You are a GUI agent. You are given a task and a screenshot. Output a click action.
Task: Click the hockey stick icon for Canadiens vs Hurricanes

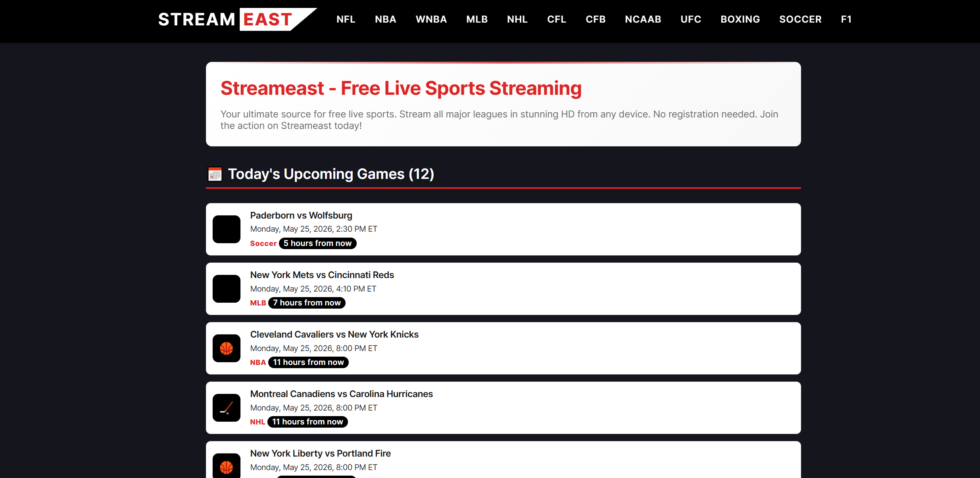point(227,408)
